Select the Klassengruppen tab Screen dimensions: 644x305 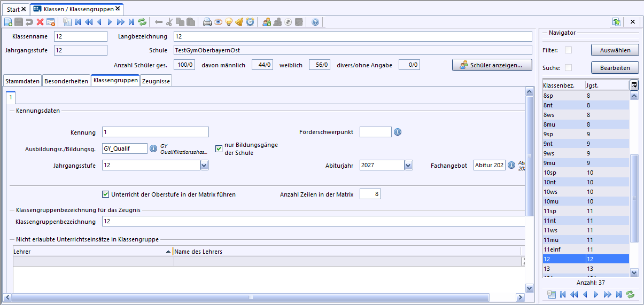(x=115, y=80)
